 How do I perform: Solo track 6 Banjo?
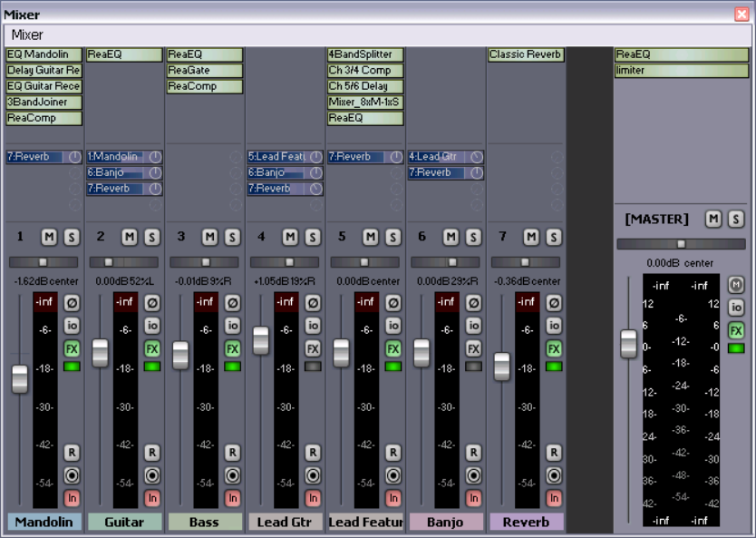click(473, 237)
